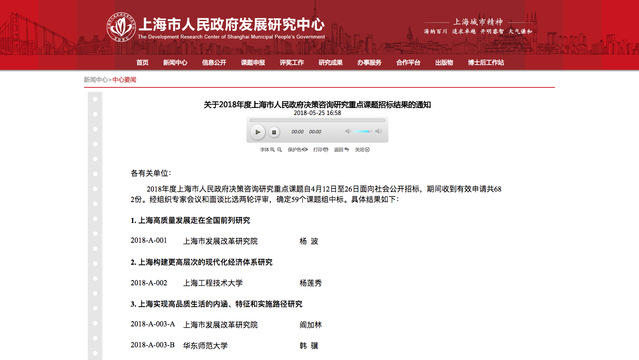639x360 pixels.
Task: Go back using 返回 arrow
Action: tap(342, 150)
